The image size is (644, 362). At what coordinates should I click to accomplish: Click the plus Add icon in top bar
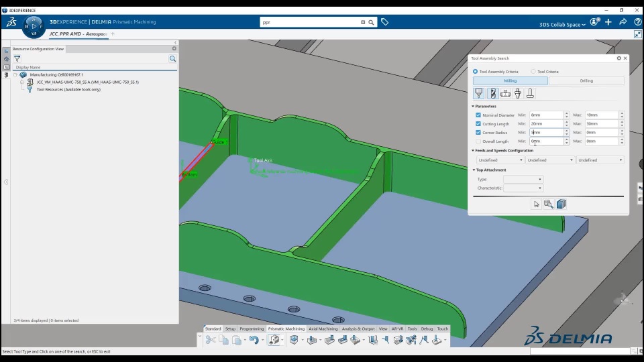pos(608,22)
